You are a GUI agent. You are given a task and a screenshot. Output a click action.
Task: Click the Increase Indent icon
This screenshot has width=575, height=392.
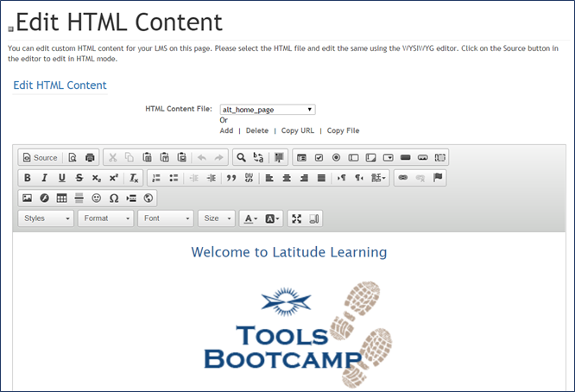click(212, 178)
